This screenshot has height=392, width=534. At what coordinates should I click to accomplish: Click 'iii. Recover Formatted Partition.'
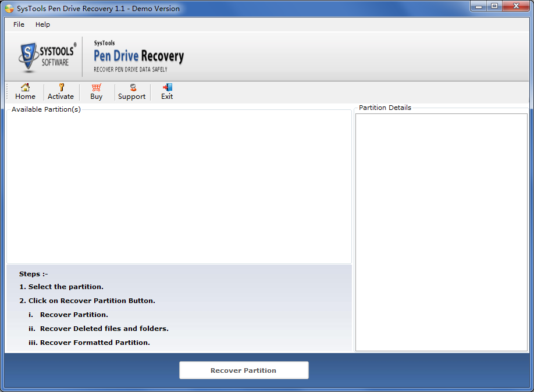point(89,343)
